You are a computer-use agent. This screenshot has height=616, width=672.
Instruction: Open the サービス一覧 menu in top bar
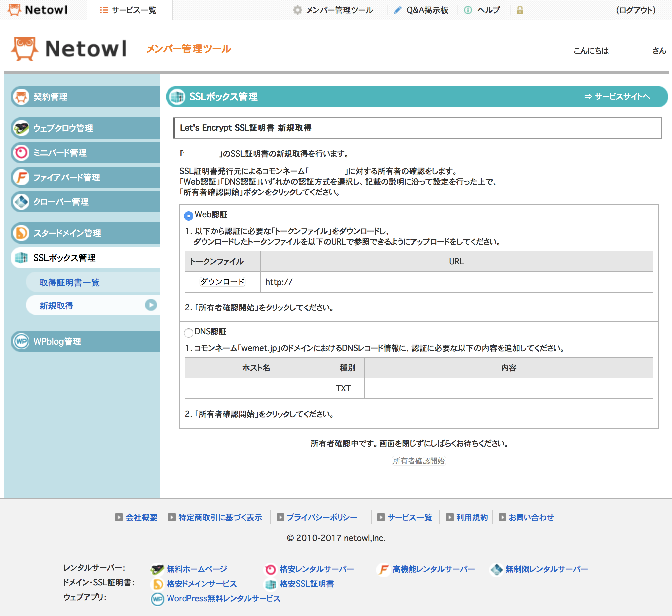coord(130,10)
